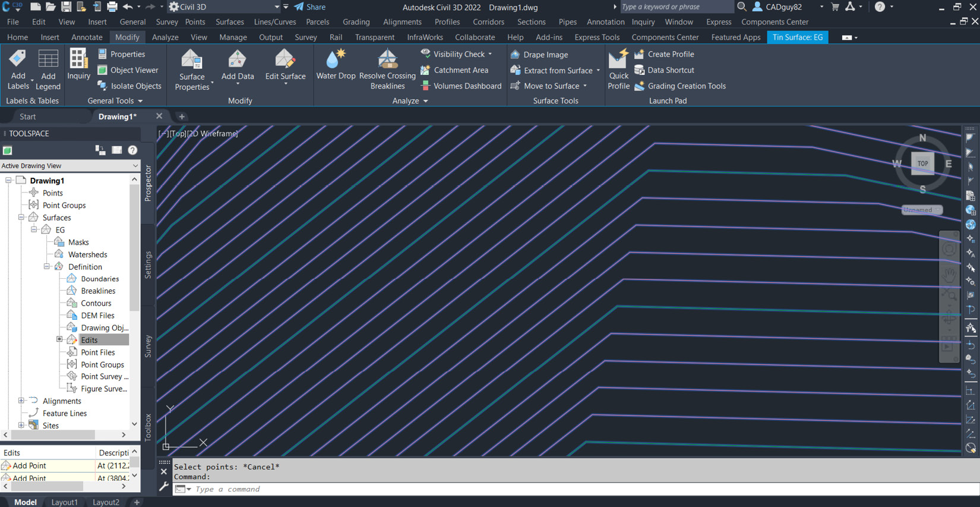Click the TOP face of the ViewCube
Viewport: 980px width, 507px height.
tap(922, 163)
